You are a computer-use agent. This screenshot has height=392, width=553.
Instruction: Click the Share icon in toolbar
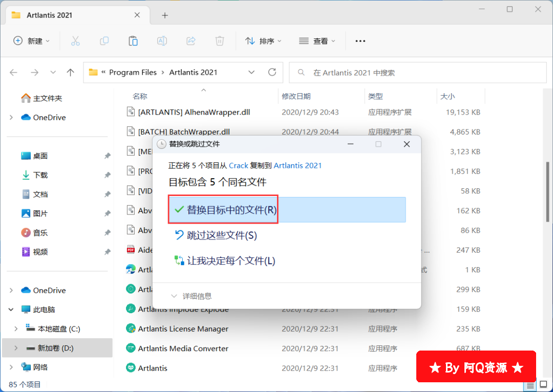click(x=191, y=41)
